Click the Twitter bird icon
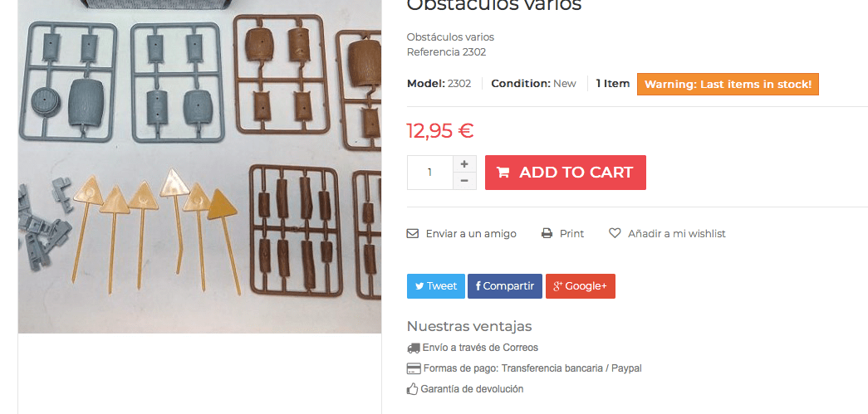This screenshot has width=868, height=414. 420,286
